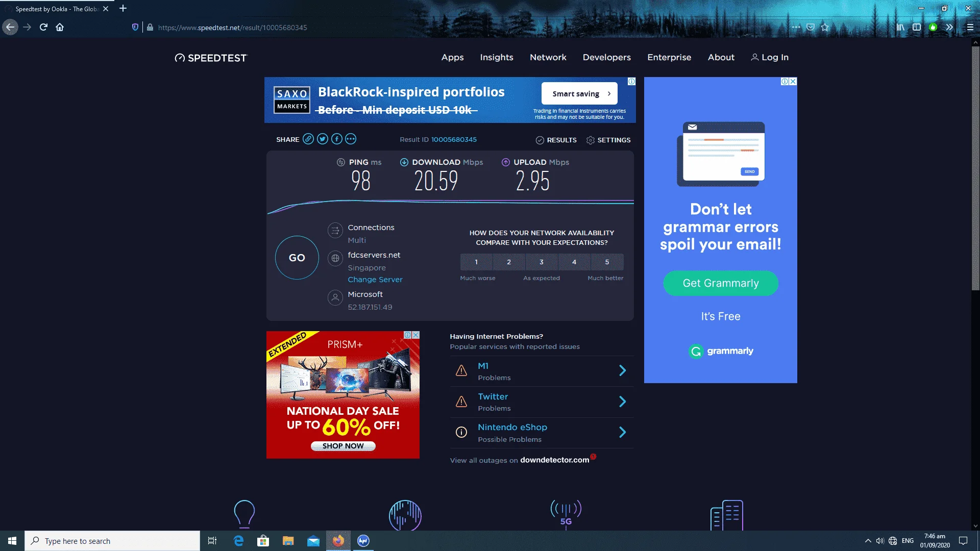
Task: Expand M1 problems entry chevron
Action: 623,370
